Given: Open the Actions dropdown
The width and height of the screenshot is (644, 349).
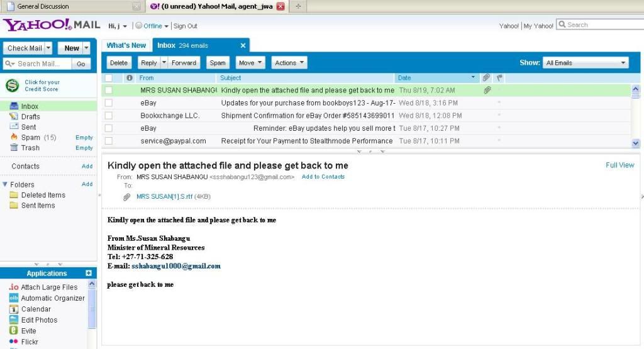Looking at the screenshot, I should (289, 62).
